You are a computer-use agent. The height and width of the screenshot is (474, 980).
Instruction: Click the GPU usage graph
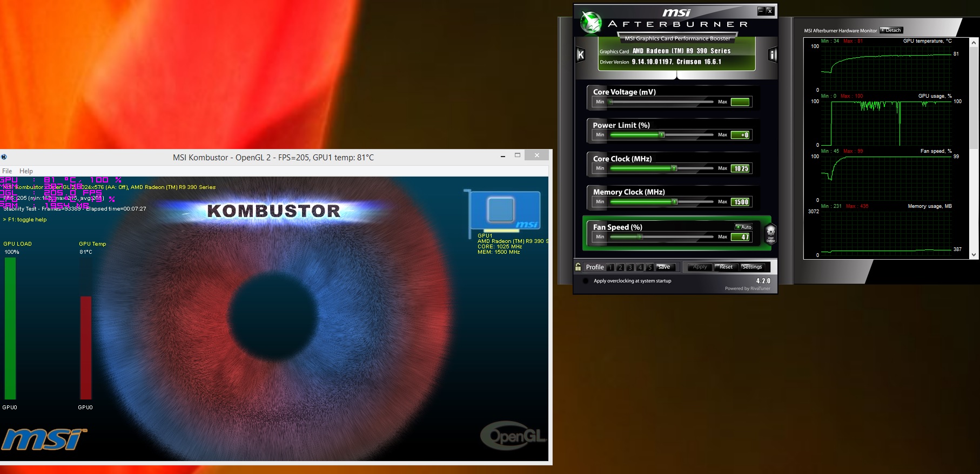pyautogui.click(x=886, y=123)
